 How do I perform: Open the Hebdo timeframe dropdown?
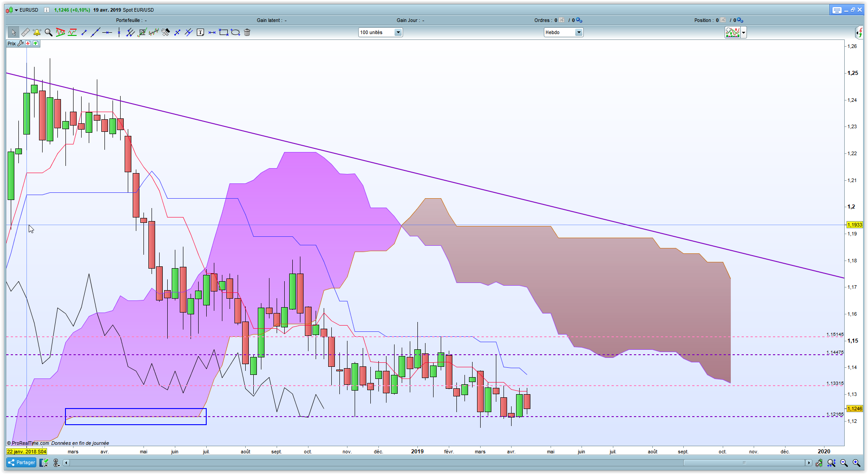click(x=578, y=32)
